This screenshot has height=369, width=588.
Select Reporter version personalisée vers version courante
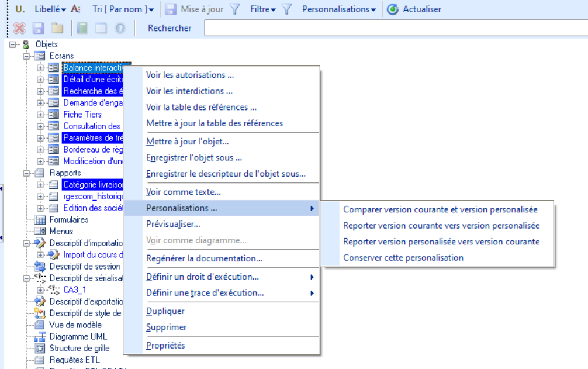(437, 242)
